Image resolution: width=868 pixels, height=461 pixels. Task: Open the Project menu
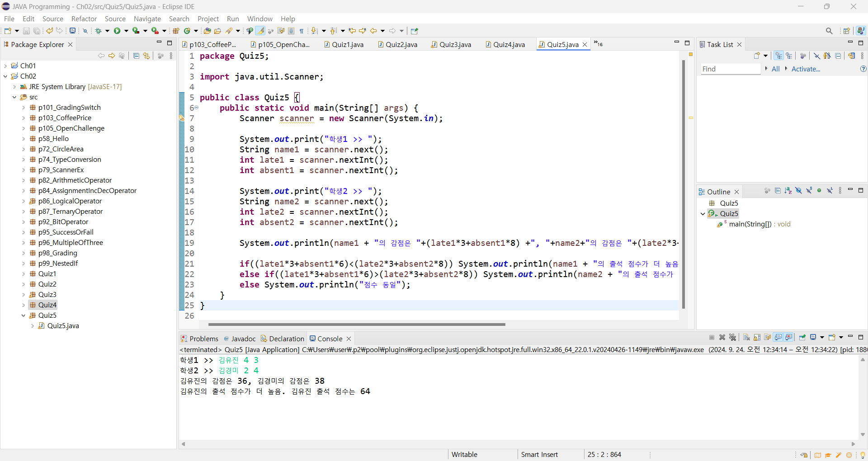(x=208, y=19)
